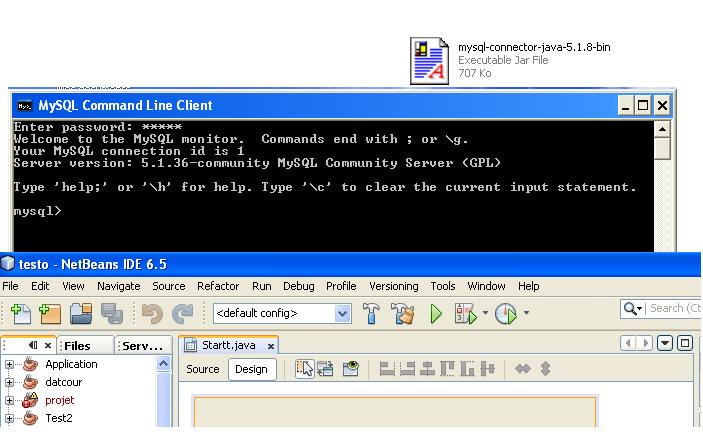703x432 pixels.
Task: Redo the last action
Action: pos(182,313)
